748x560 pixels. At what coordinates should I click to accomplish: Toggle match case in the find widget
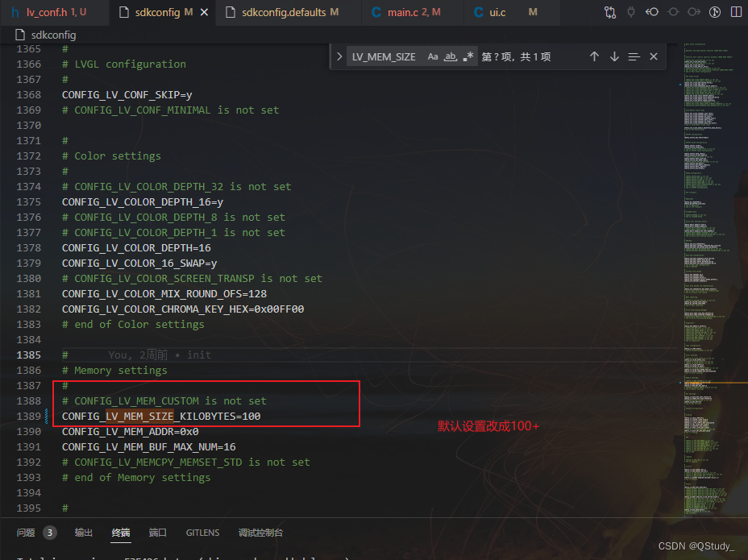(x=432, y=56)
